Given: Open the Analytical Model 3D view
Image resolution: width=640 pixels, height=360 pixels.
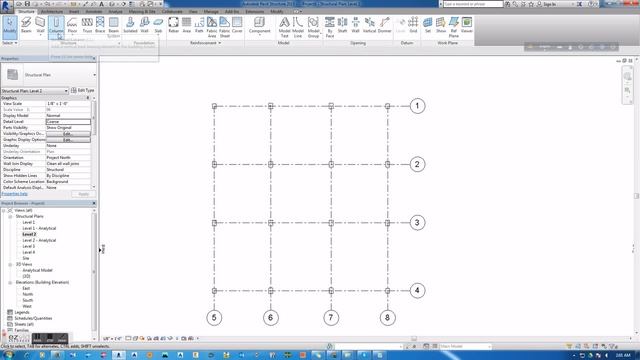Looking at the screenshot, I should coord(38,270).
